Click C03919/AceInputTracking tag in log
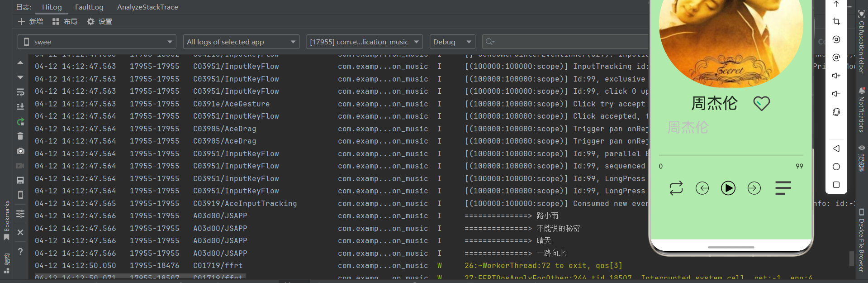 coord(245,204)
